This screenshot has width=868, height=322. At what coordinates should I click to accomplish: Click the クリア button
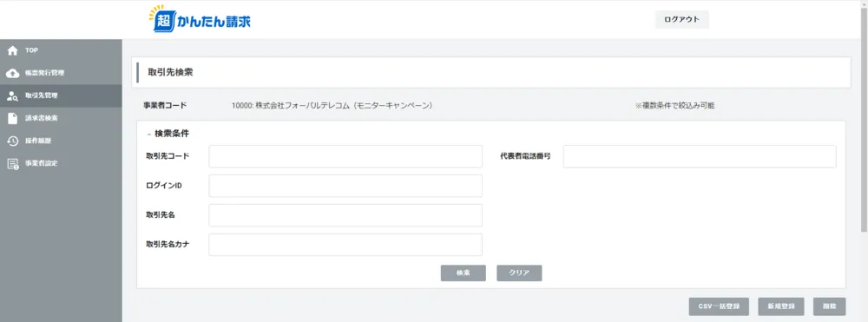click(519, 273)
